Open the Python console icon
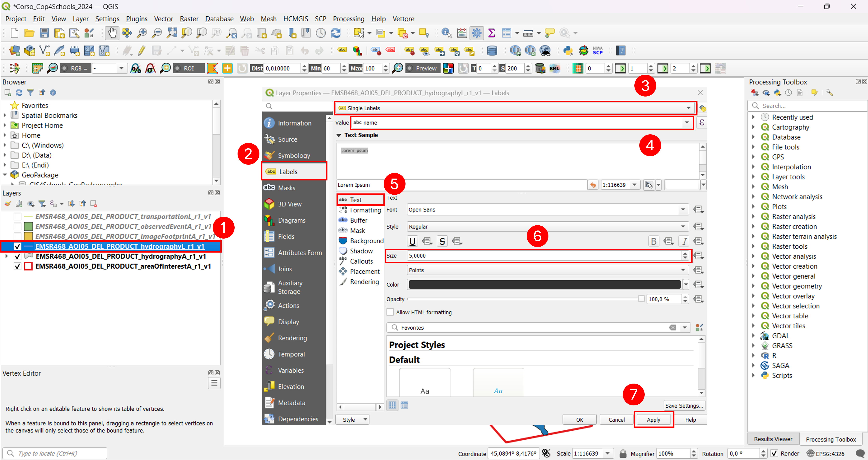The height and width of the screenshot is (460, 868). pyautogui.click(x=568, y=51)
